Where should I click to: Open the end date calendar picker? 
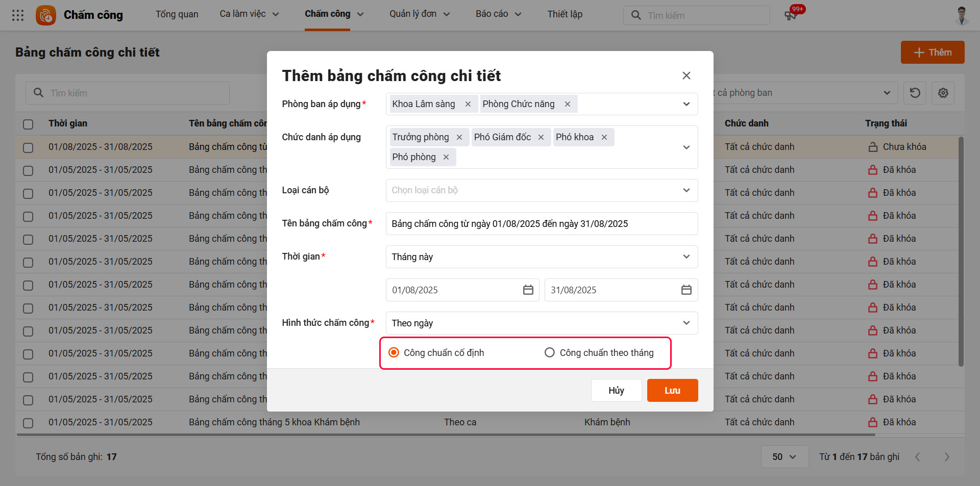(686, 290)
